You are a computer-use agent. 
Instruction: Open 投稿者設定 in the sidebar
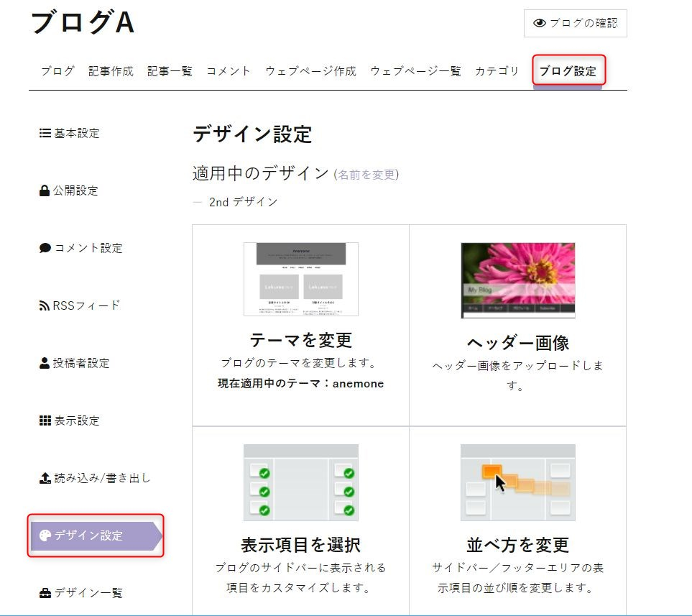click(75, 363)
